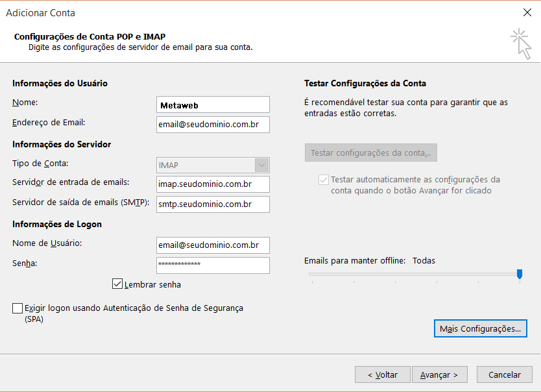541x392 pixels.
Task: Close the Adicionar Conta dialog window
Action: click(x=526, y=12)
